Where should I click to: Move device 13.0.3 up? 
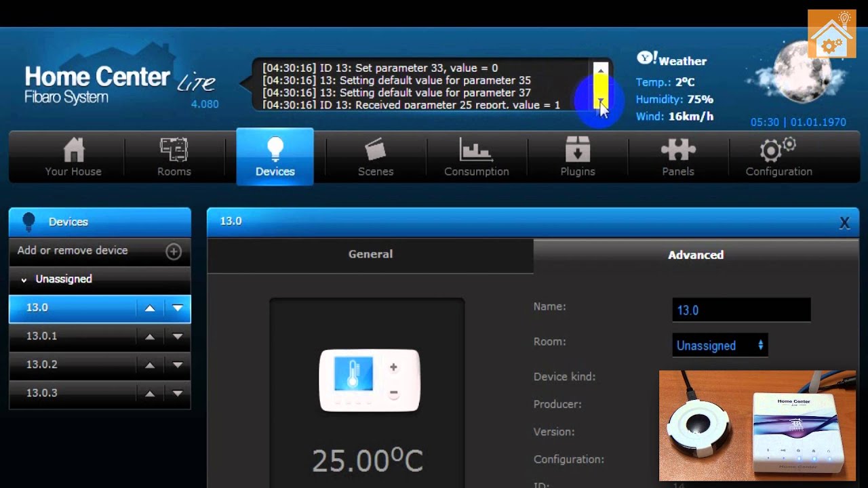point(150,393)
